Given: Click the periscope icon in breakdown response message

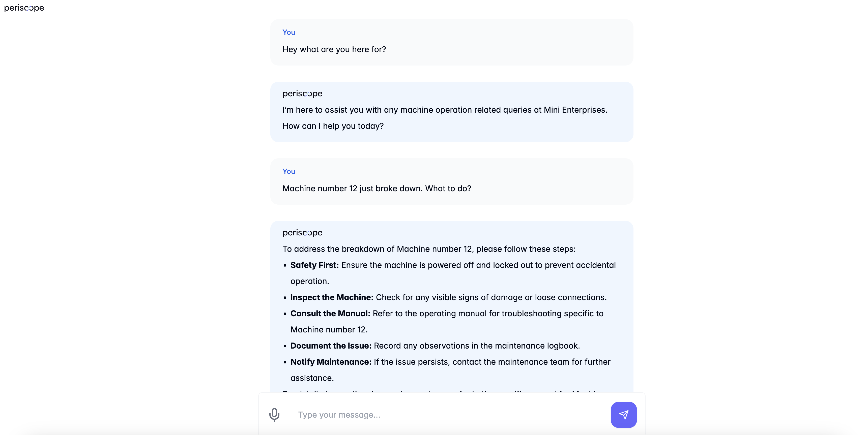Looking at the screenshot, I should [x=302, y=232].
